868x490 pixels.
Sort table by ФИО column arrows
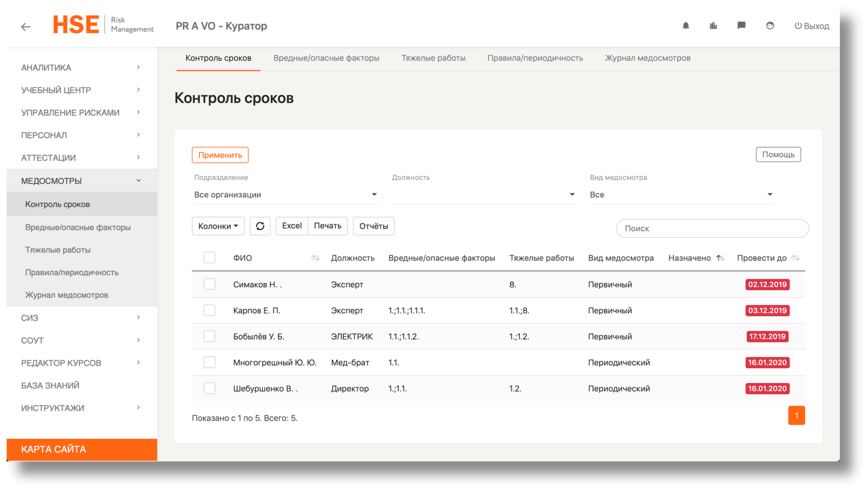tap(315, 258)
